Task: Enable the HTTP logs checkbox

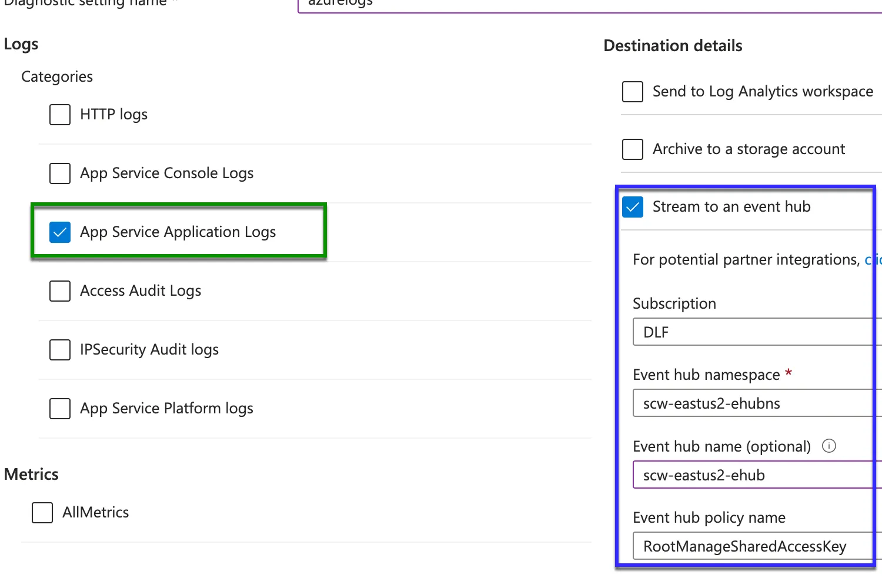Action: point(60,115)
